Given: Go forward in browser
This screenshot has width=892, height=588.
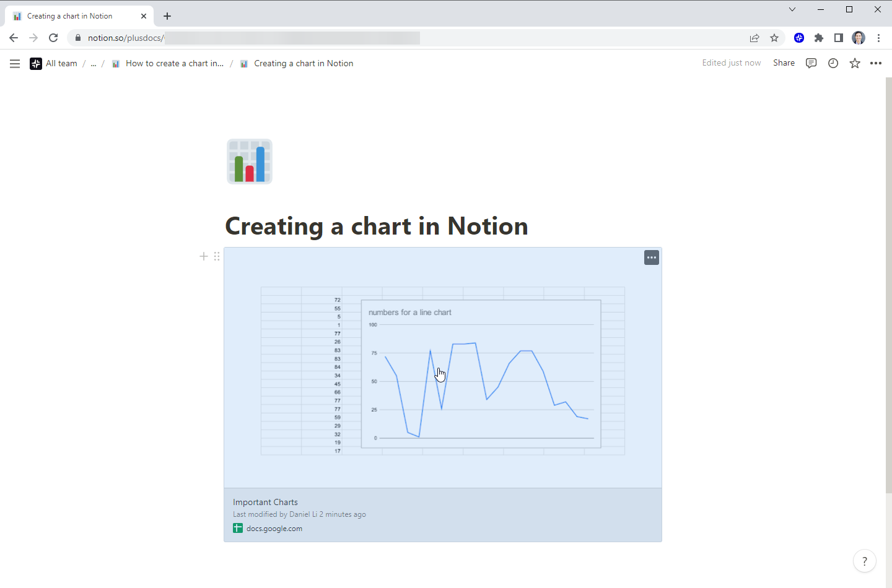Looking at the screenshot, I should (33, 38).
